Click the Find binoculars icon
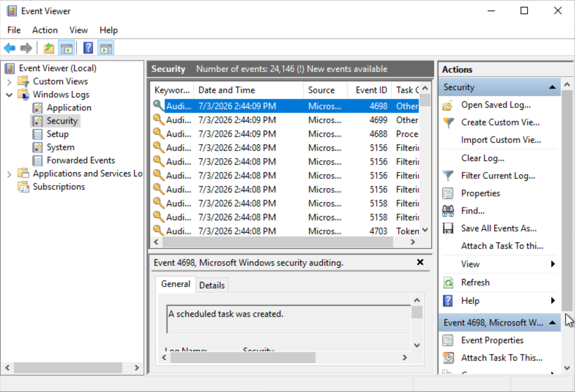The height and width of the screenshot is (392, 575). click(448, 211)
